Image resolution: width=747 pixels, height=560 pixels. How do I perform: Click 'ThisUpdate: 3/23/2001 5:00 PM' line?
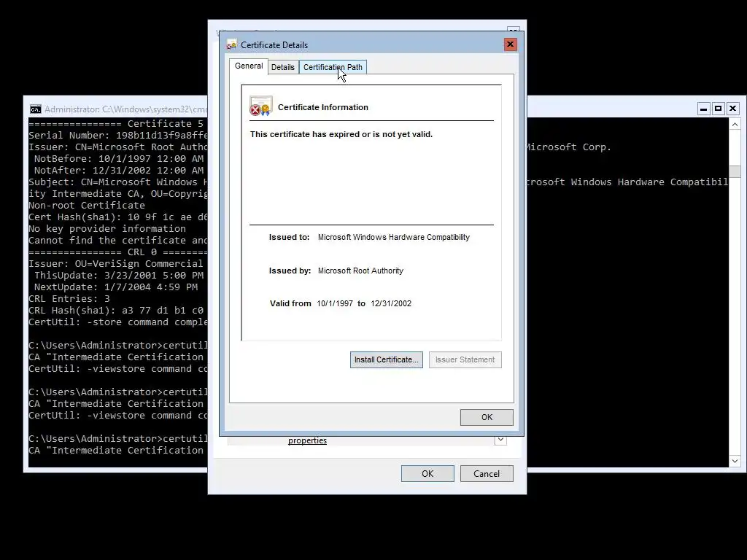click(119, 275)
